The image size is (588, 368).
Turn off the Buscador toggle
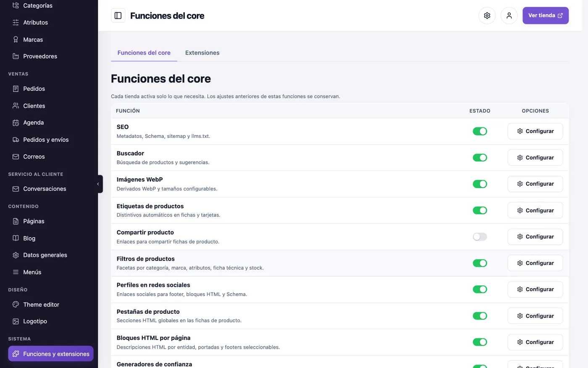[x=480, y=158]
